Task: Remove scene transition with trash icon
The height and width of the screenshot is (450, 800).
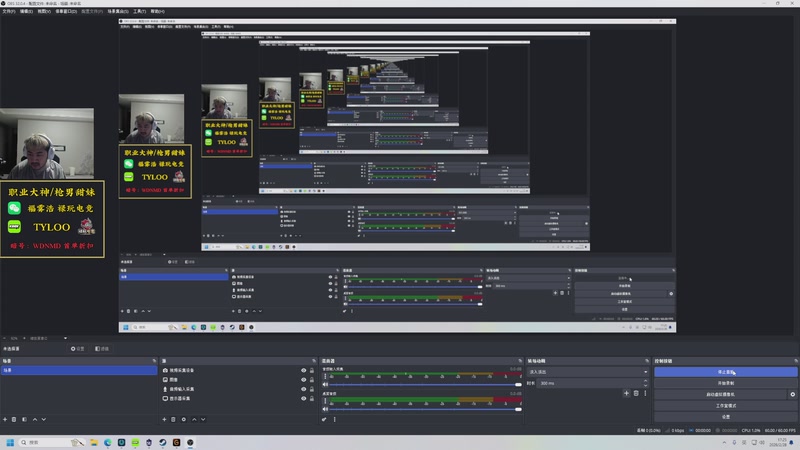Action: coord(636,393)
